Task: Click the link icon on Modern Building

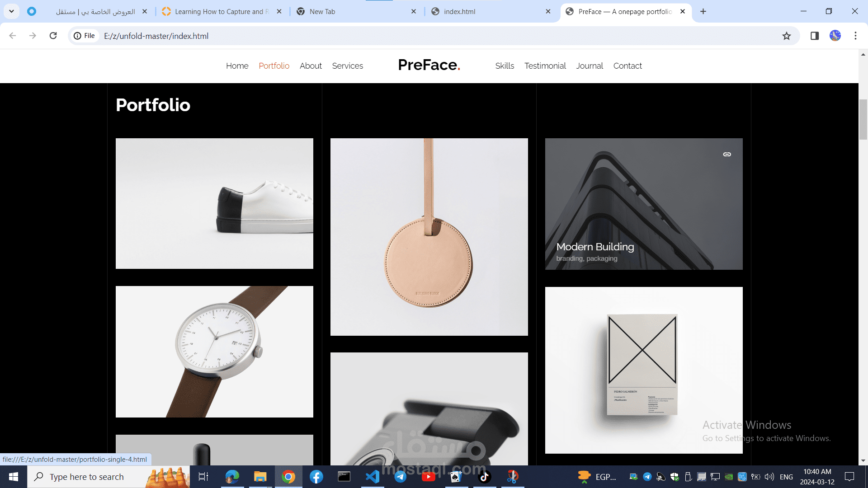Action: click(727, 155)
